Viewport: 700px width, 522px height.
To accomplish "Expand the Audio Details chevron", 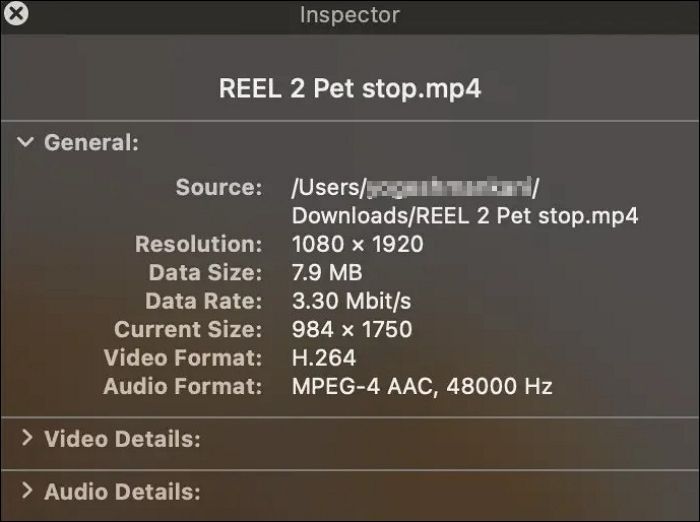I will coord(26,491).
